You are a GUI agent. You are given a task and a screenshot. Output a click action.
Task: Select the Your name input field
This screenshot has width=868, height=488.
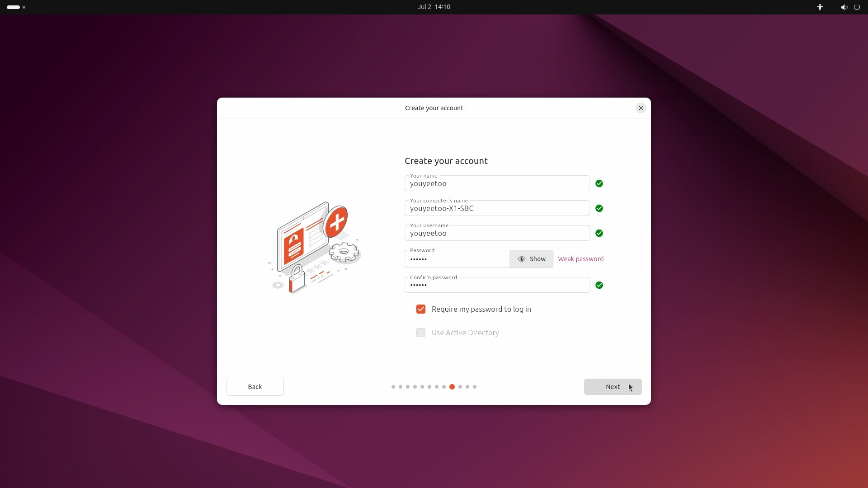(x=496, y=183)
